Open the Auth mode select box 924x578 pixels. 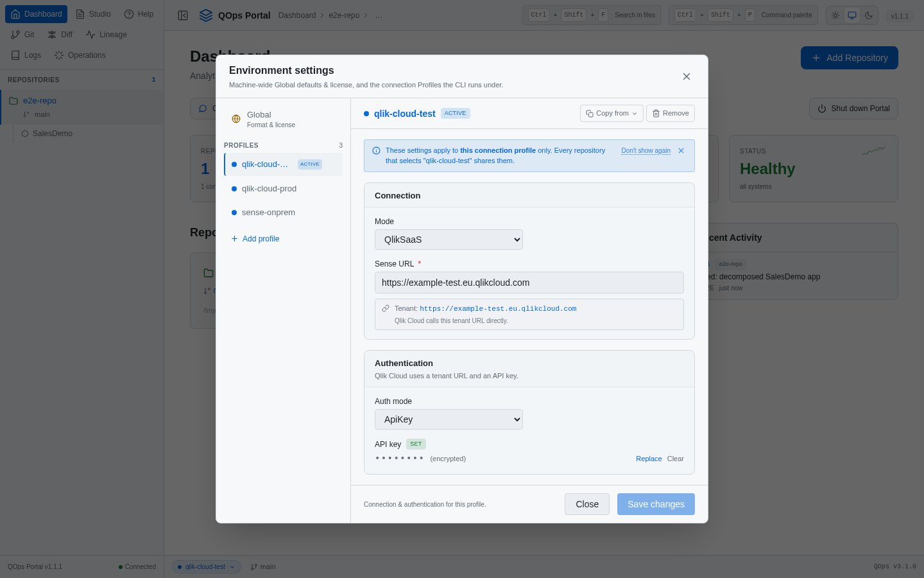click(x=449, y=419)
